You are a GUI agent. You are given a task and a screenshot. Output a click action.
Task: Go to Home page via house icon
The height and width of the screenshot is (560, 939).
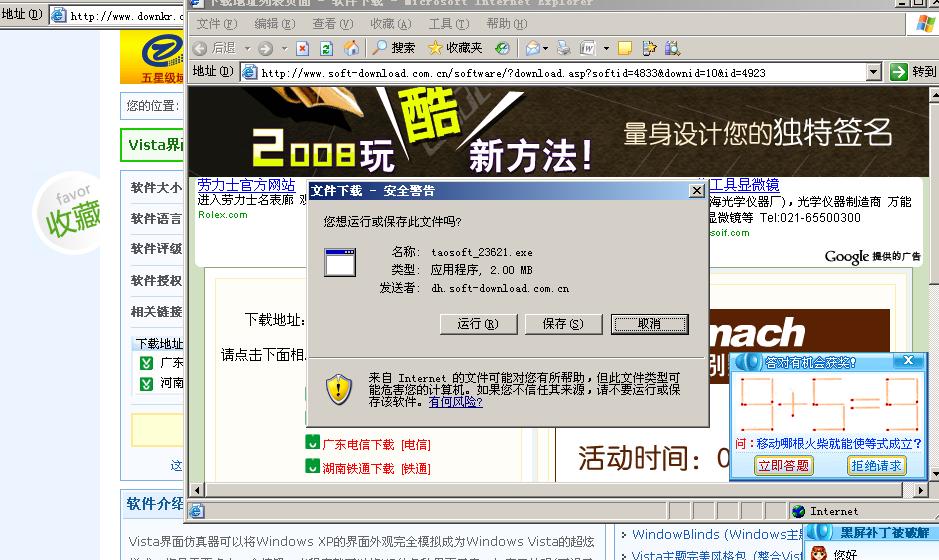click(x=352, y=48)
